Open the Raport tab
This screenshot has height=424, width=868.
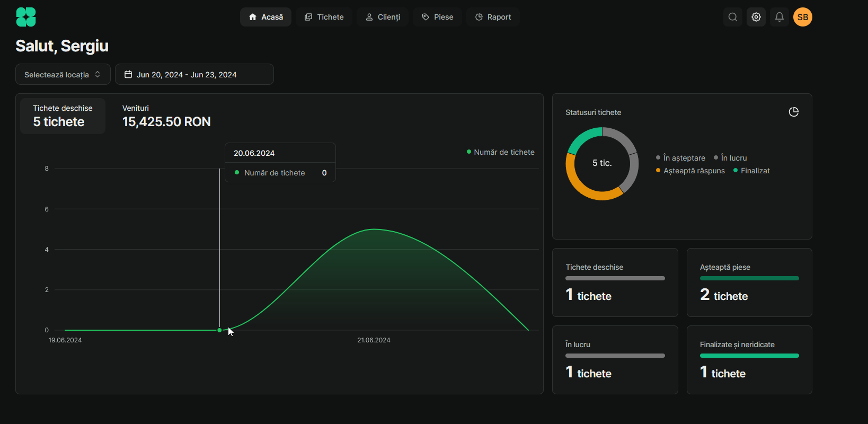493,17
